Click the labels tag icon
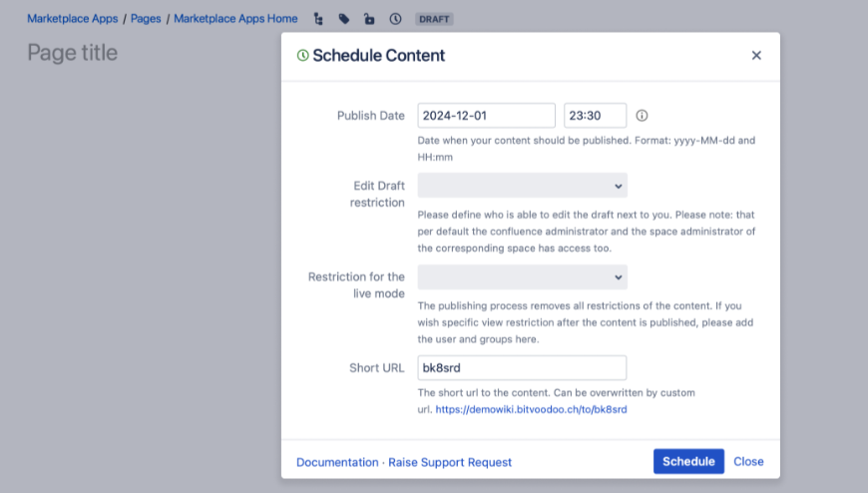Screen dimensions: 868x493 (344, 19)
